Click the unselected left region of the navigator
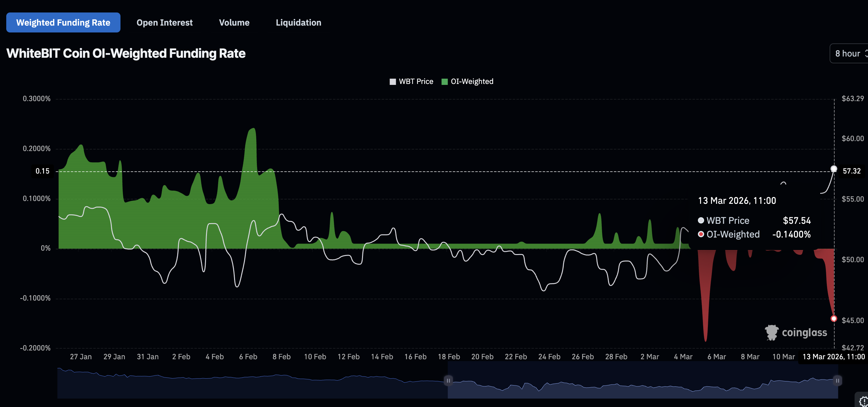 click(x=253, y=387)
